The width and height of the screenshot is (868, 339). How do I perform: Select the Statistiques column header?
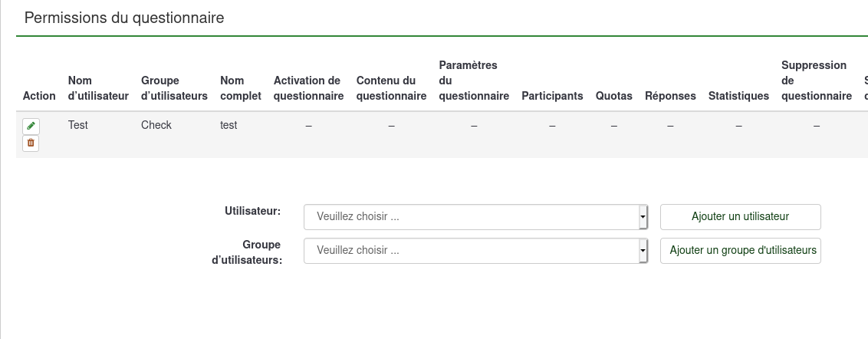pyautogui.click(x=738, y=96)
